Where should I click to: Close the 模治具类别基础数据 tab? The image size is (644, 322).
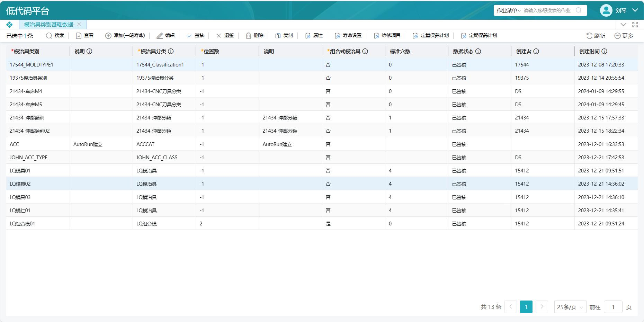pyautogui.click(x=79, y=25)
